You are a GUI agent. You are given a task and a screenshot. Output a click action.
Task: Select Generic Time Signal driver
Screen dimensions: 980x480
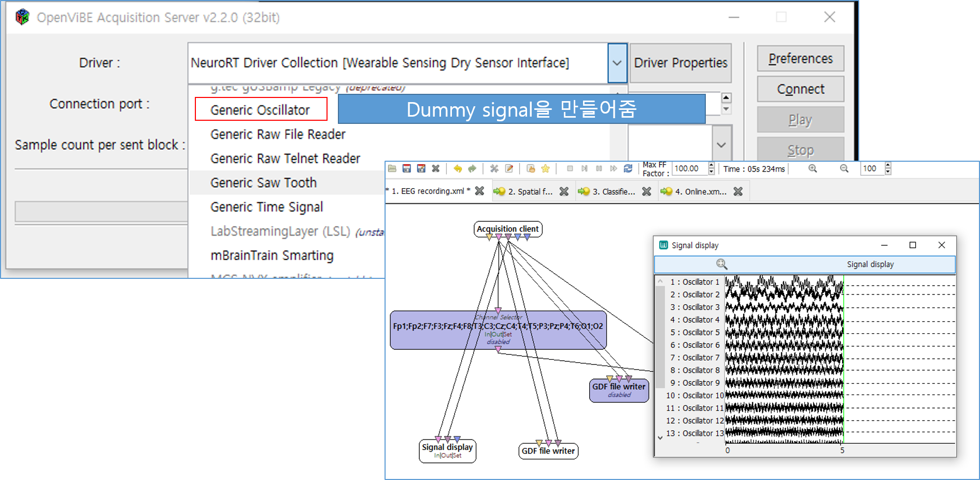pyautogui.click(x=266, y=207)
